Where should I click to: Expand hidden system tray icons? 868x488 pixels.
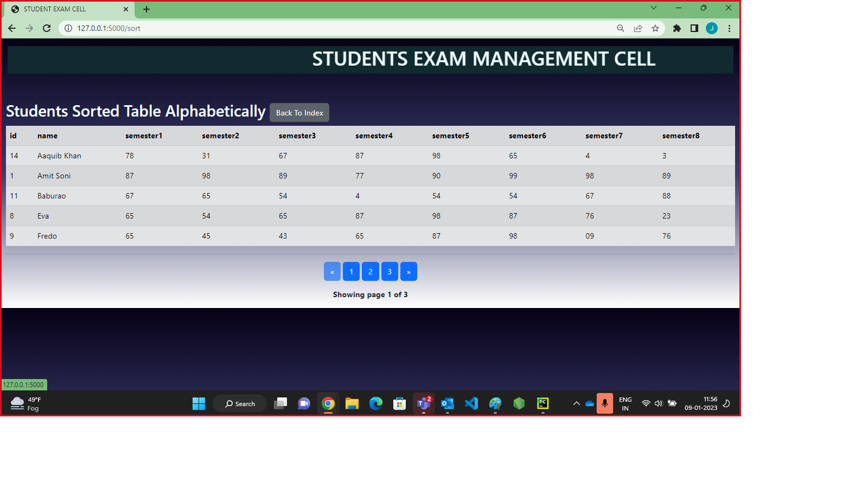[x=576, y=403]
